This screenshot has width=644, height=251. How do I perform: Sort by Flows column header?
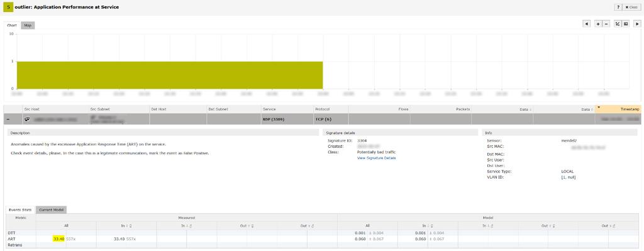[379, 109]
